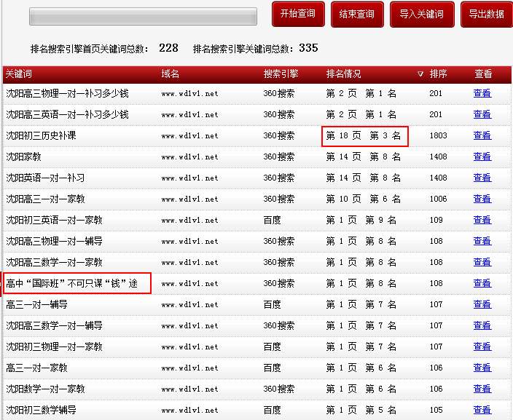Screen dimensions: 513x420
Task: Sort by the 域名 column header
Action: click(x=170, y=74)
